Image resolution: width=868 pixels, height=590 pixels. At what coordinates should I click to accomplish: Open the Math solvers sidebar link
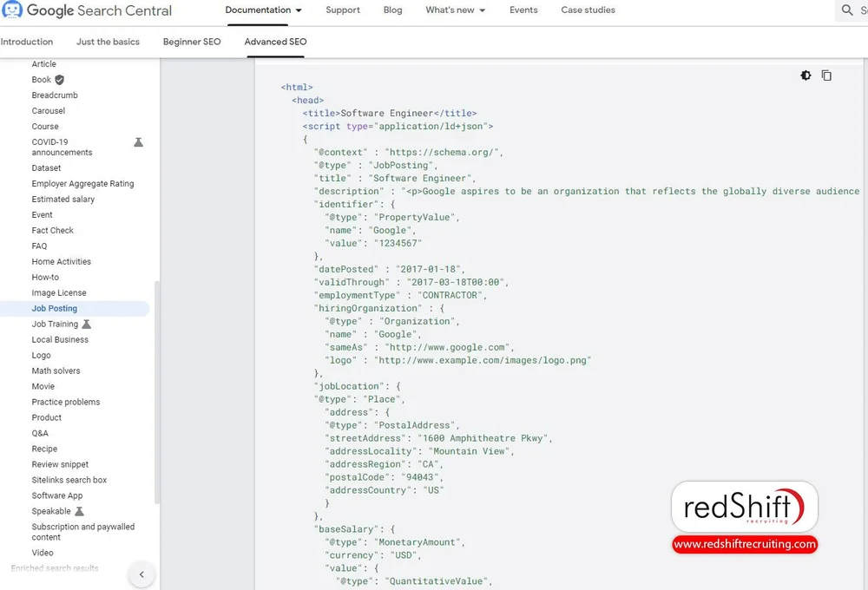(x=56, y=370)
